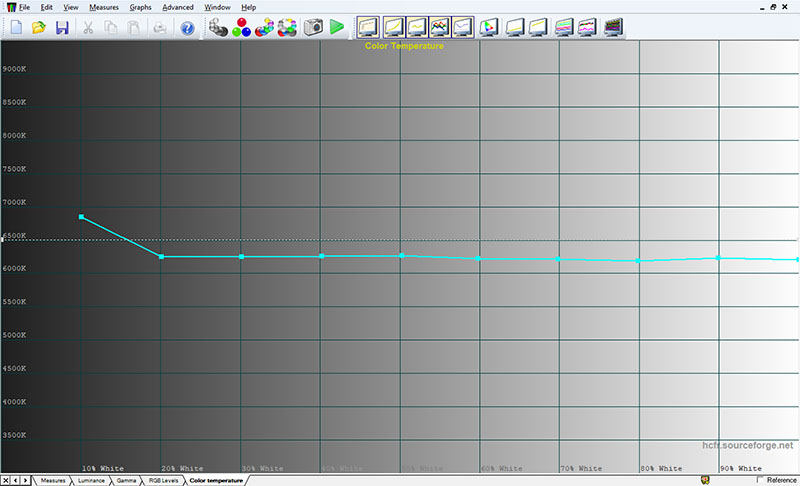Select the Color temperature tab

[216, 480]
